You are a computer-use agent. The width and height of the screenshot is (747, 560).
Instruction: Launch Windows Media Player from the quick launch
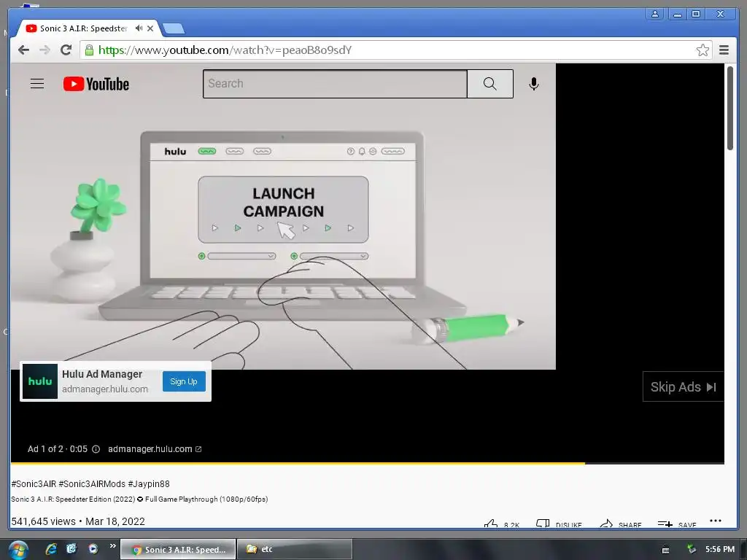click(x=93, y=549)
